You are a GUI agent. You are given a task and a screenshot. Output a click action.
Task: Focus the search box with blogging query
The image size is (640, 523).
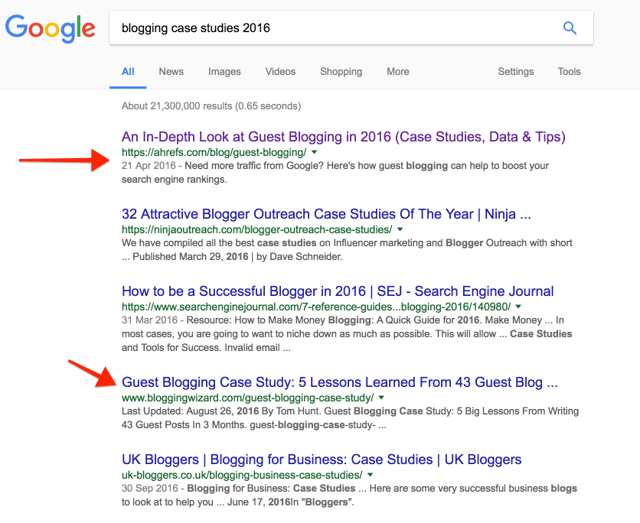tap(351, 28)
